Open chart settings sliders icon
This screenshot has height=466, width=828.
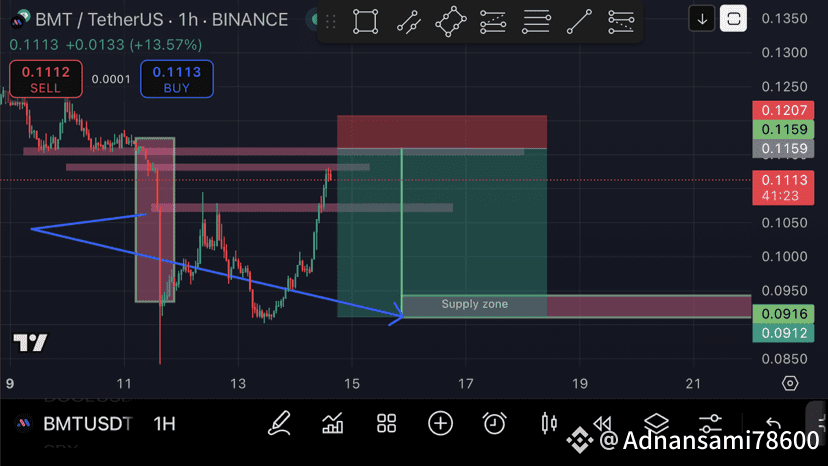710,423
